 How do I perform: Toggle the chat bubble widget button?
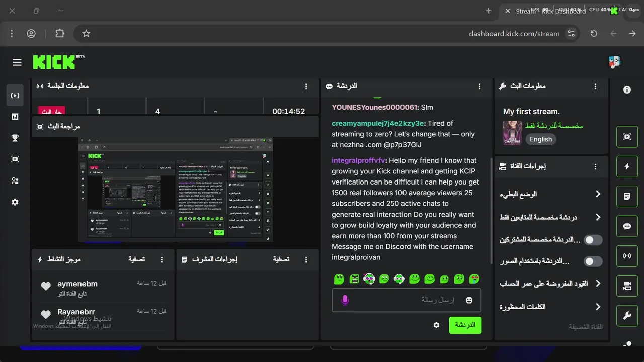click(627, 226)
